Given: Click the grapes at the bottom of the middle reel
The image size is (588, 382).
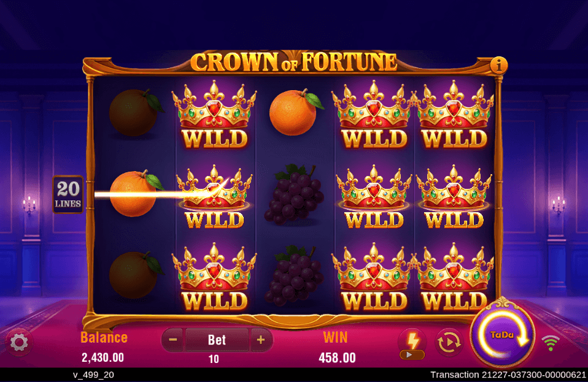Looking at the screenshot, I should point(294,275).
